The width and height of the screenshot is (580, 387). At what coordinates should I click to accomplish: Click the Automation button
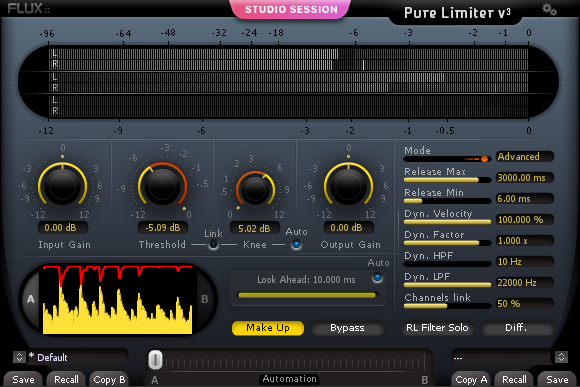[289, 379]
